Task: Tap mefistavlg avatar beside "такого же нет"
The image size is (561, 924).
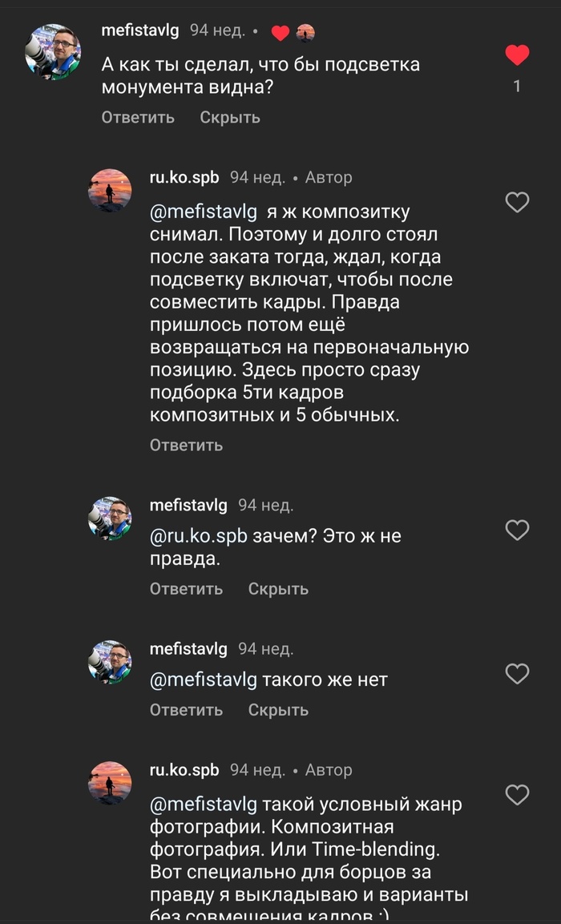Action: pos(110,662)
